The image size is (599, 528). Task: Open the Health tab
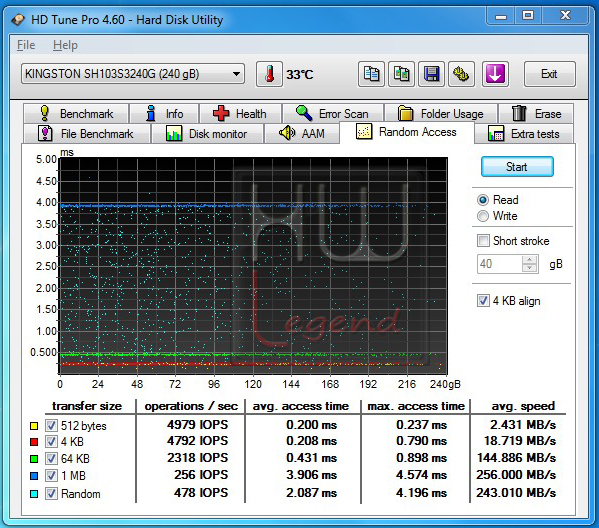(x=240, y=113)
